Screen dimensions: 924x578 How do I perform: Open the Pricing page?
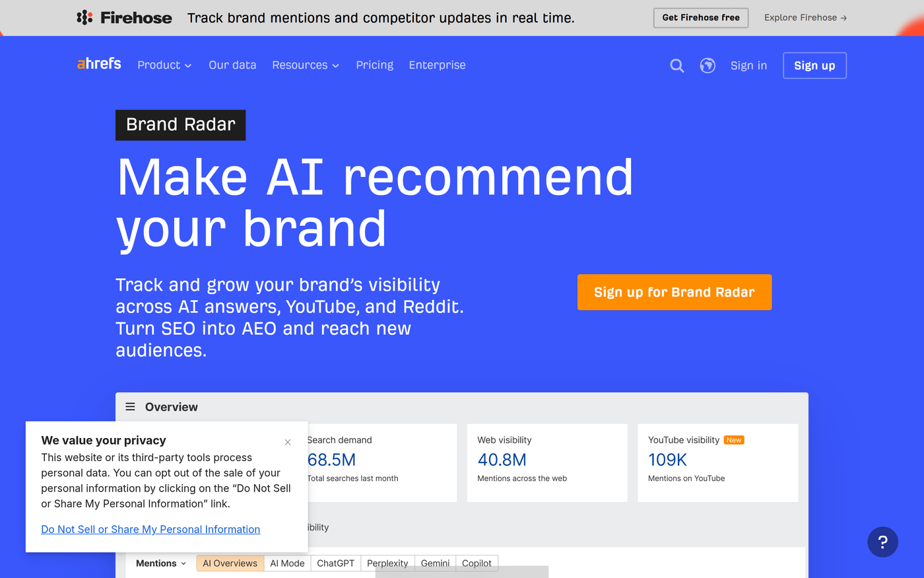374,65
